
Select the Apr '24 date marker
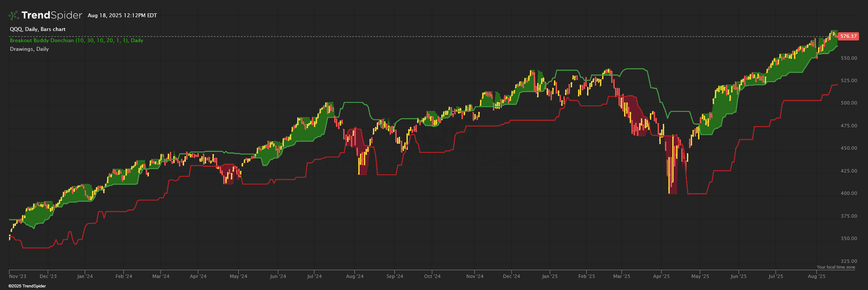[x=198, y=276]
